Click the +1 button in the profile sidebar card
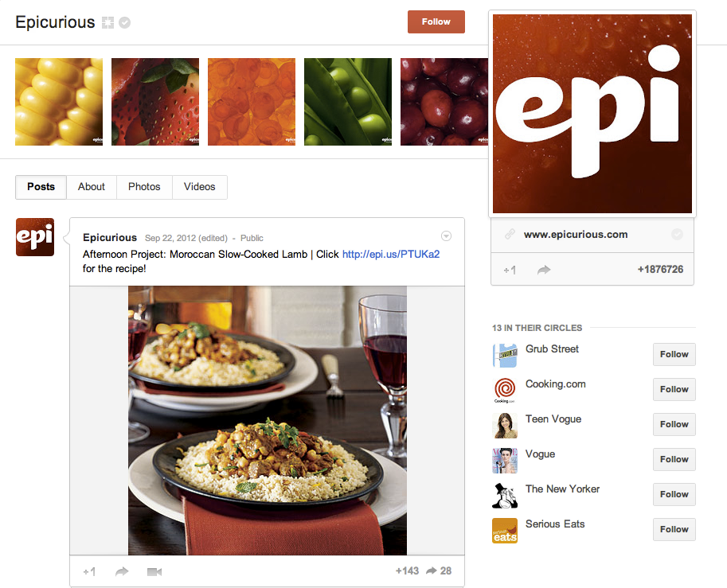 pos(510,270)
